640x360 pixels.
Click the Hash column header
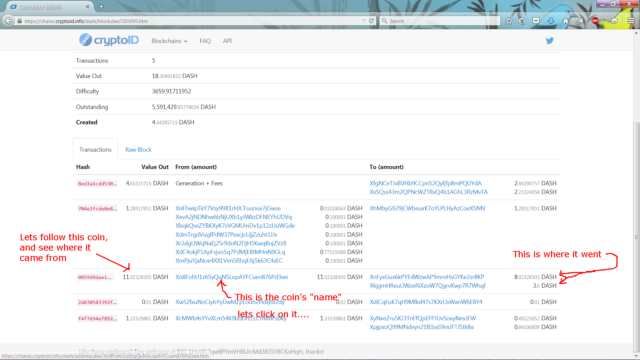(x=83, y=167)
